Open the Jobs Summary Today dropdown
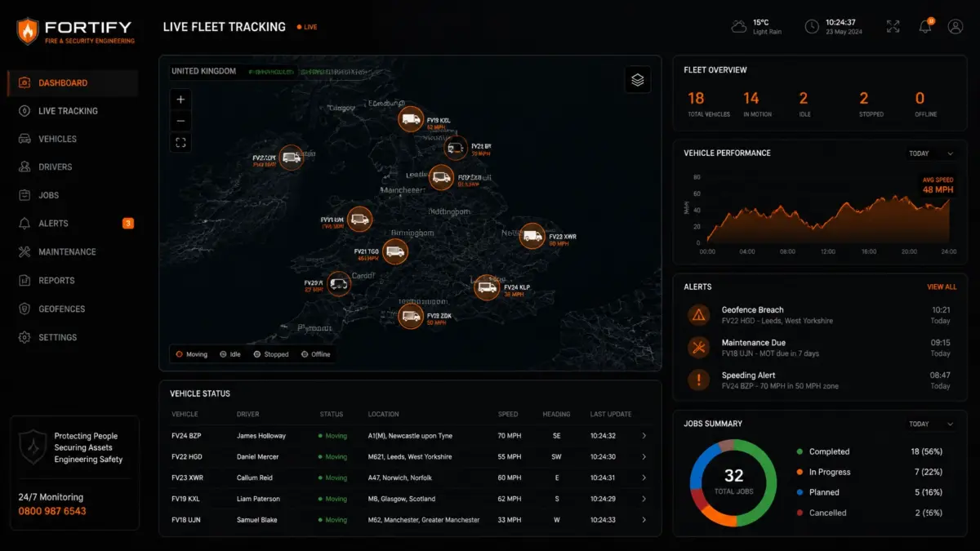Image resolution: width=980 pixels, height=551 pixels. [x=931, y=424]
